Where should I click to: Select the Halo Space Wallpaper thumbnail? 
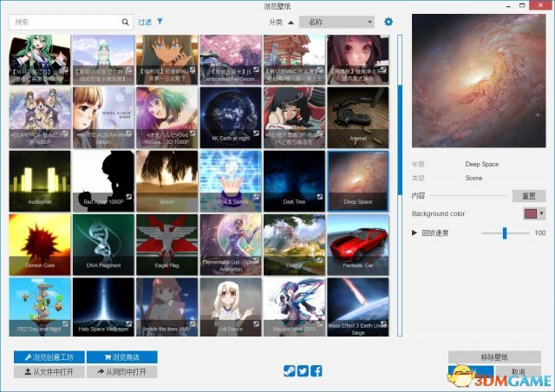[x=103, y=307]
